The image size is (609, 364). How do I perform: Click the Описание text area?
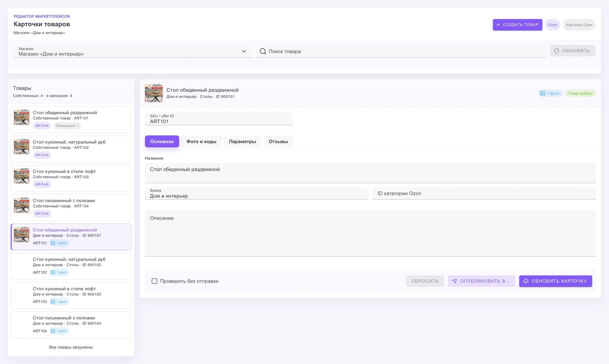pyautogui.click(x=370, y=233)
